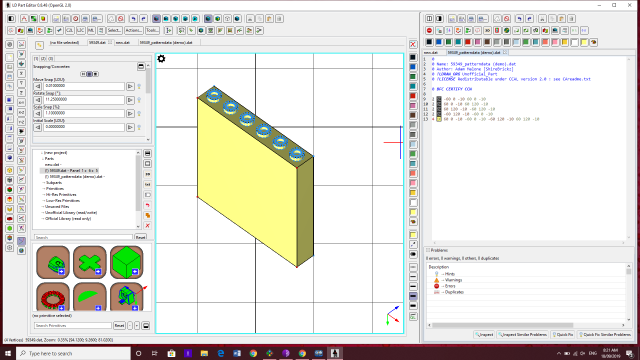Decrease the Rotate Snap value with left arrow

38,100
